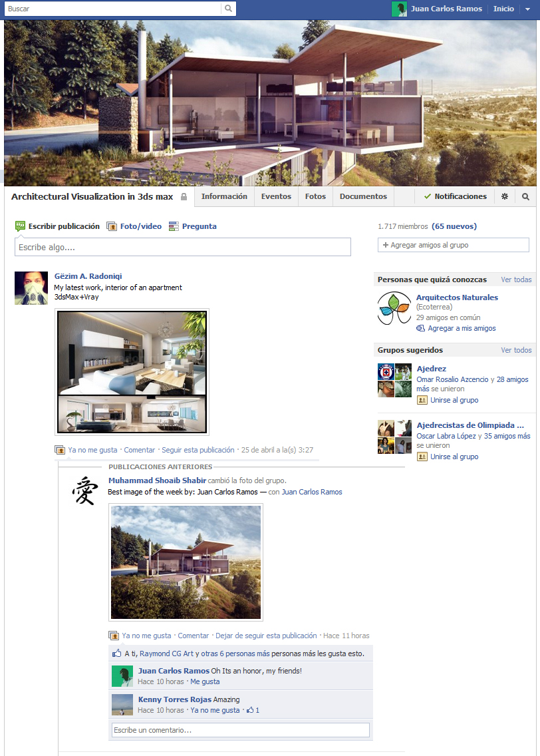The width and height of the screenshot is (540, 756).
Task: Open the Información tab
Action: pos(224,196)
